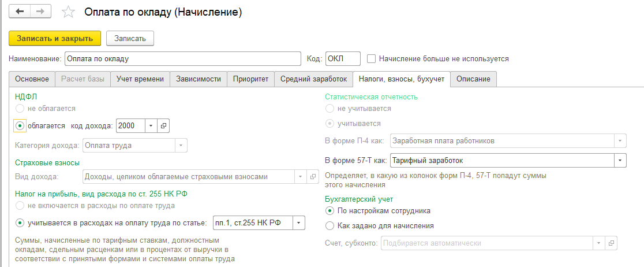Go to the 'Учет времени' tab
Viewport: 644px width, 267px height.
(x=140, y=79)
